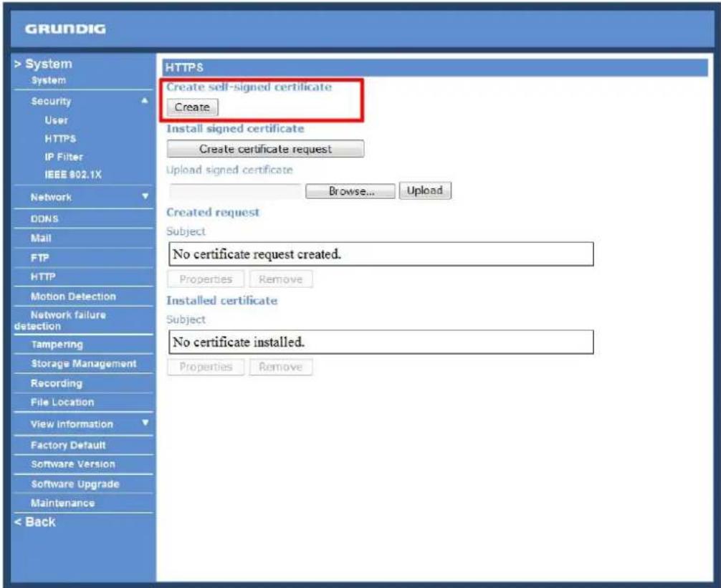Open IEEE 802.1X settings
Screen dimensions: 721x588
coord(73,175)
